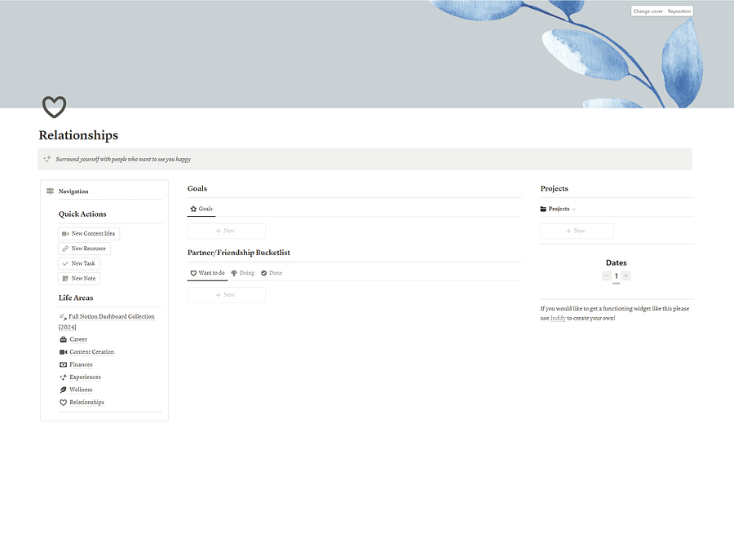
Task: Click the leaf icon next to Wellness
Action: 63,390
